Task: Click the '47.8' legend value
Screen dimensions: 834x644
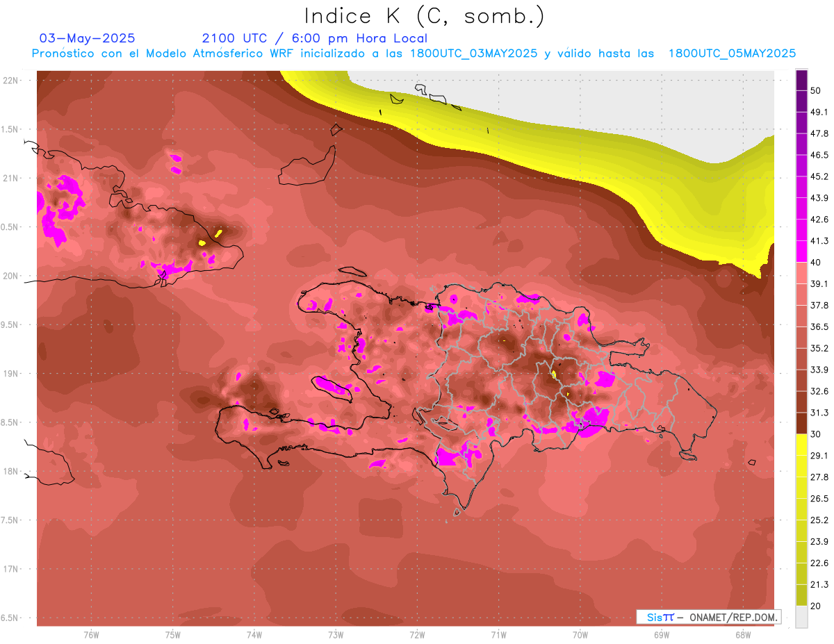Action: (819, 133)
